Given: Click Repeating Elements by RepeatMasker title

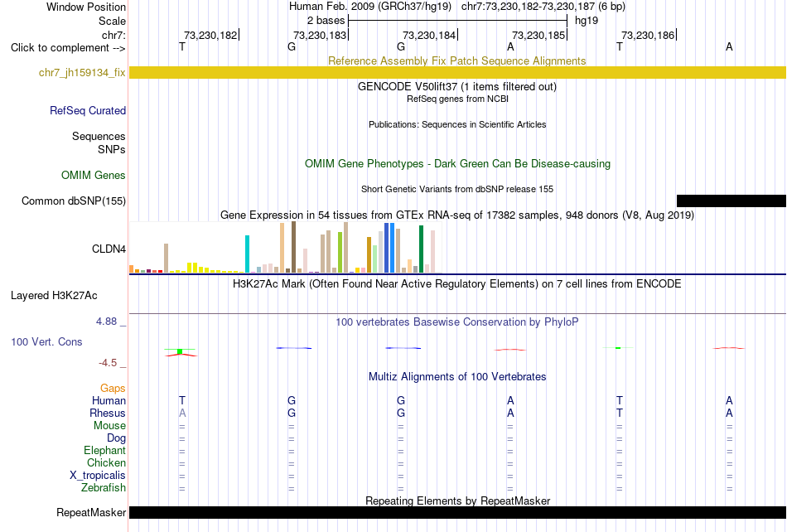Looking at the screenshot, I should point(457,501).
